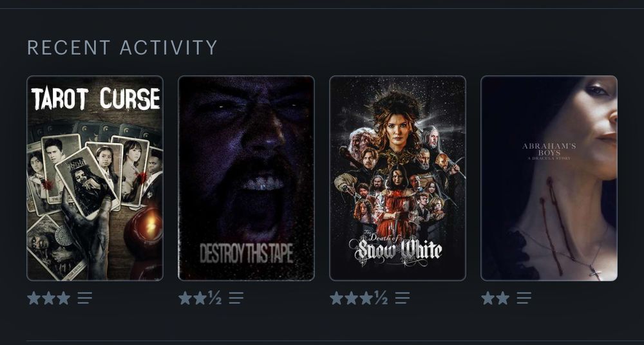Image resolution: width=644 pixels, height=345 pixels.
Task: Open the review icon under Destroy This Tape
Action: pos(236,298)
